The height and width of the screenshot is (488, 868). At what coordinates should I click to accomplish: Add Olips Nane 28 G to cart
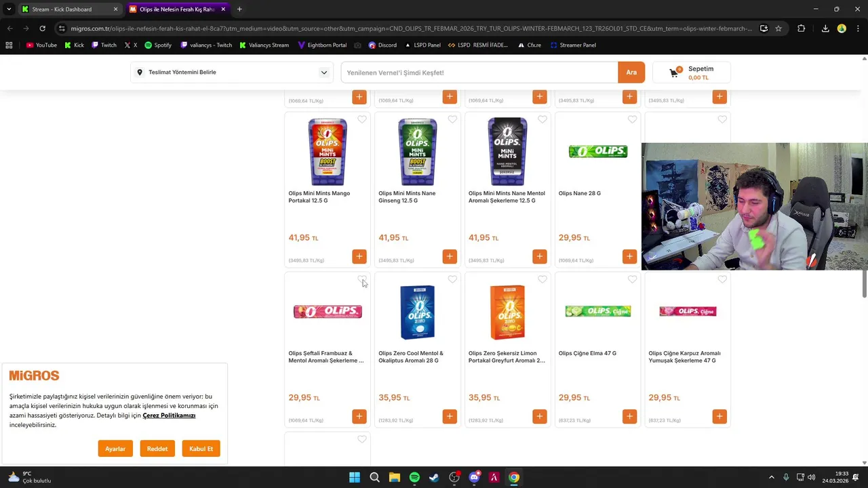(x=630, y=256)
